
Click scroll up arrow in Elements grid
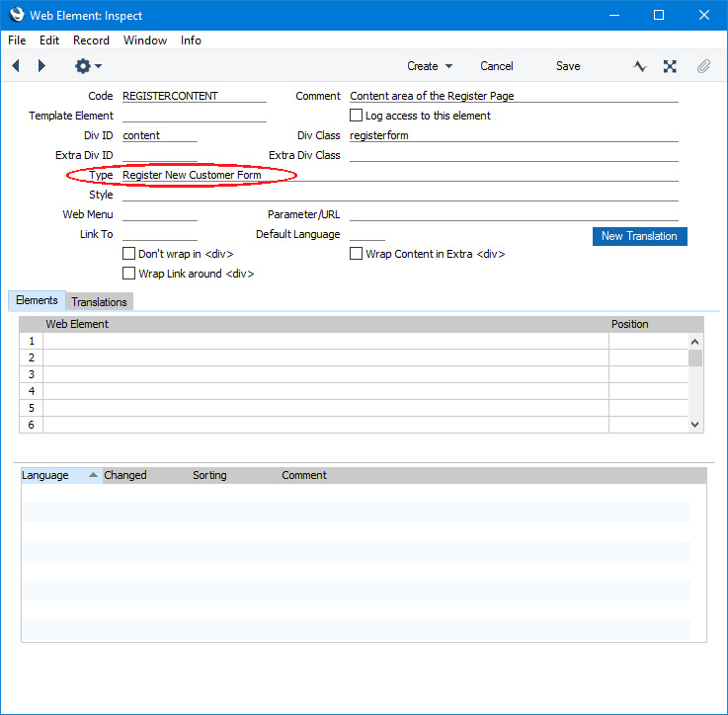[695, 342]
